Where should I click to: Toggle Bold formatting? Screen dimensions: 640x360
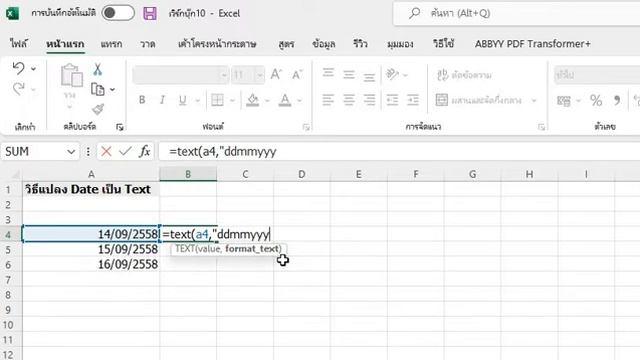[142, 100]
